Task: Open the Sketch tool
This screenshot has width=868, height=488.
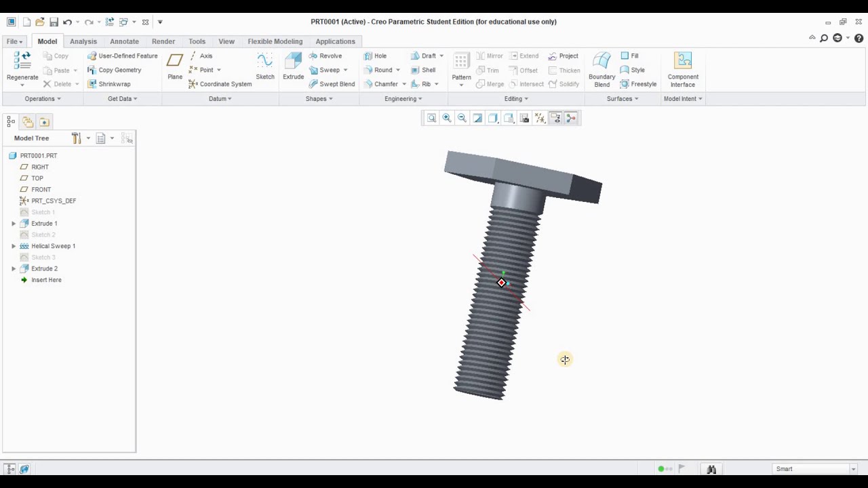Action: 264,67
